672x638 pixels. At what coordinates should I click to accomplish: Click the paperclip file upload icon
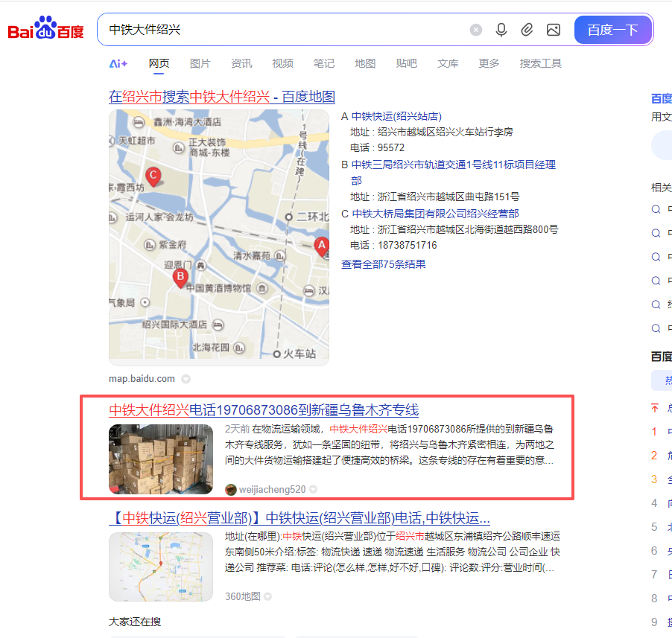coord(527,30)
